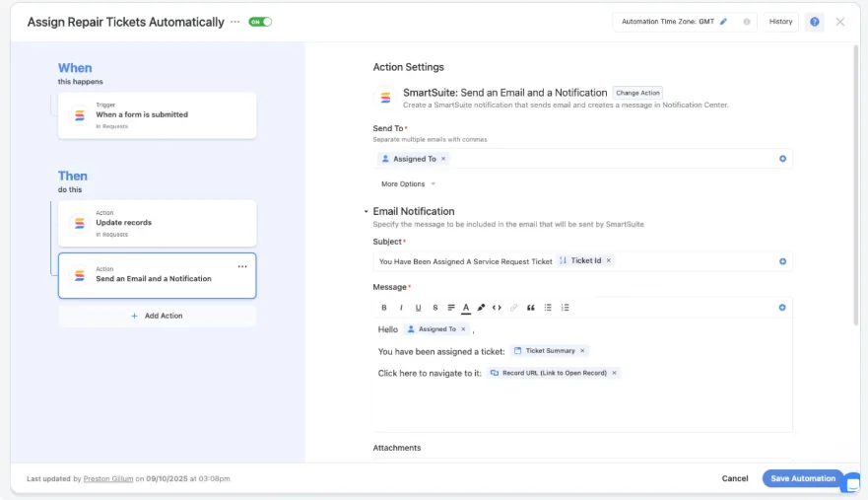Image resolution: width=868 pixels, height=500 pixels.
Task: Click the time zone info icon
Action: click(746, 22)
